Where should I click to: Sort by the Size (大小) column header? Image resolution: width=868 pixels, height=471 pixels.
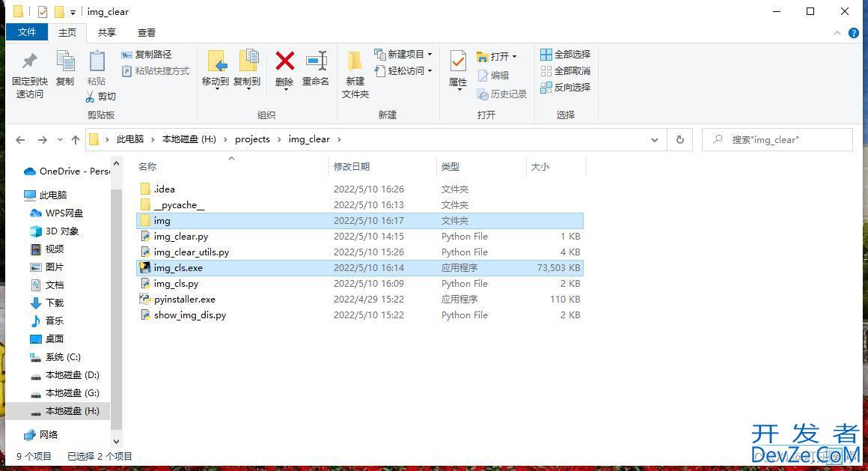coord(540,166)
